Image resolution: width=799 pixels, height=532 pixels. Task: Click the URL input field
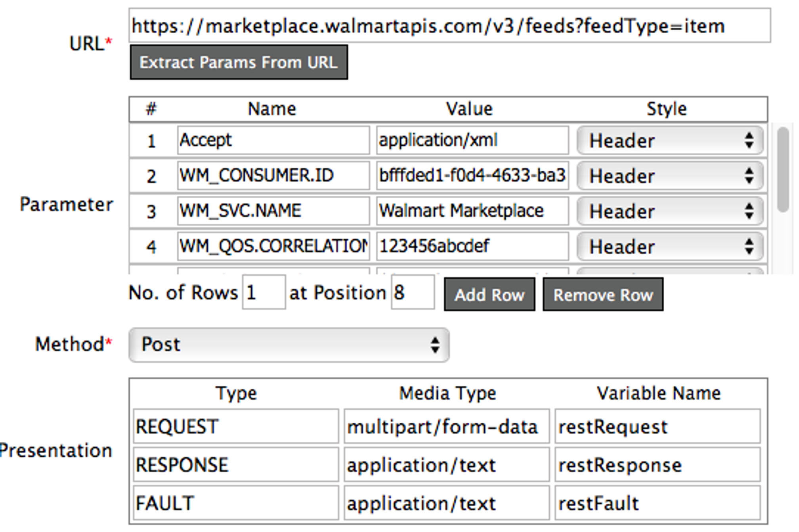point(449,26)
